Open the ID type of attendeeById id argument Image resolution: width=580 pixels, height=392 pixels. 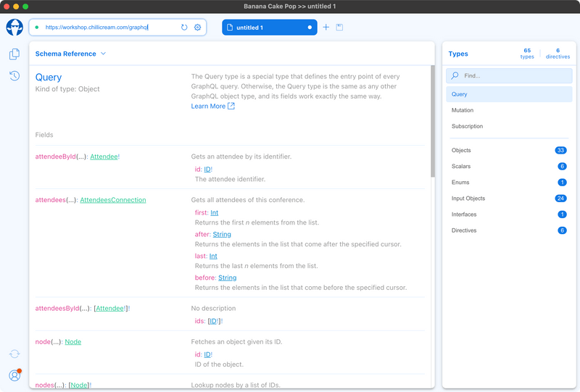click(207, 170)
